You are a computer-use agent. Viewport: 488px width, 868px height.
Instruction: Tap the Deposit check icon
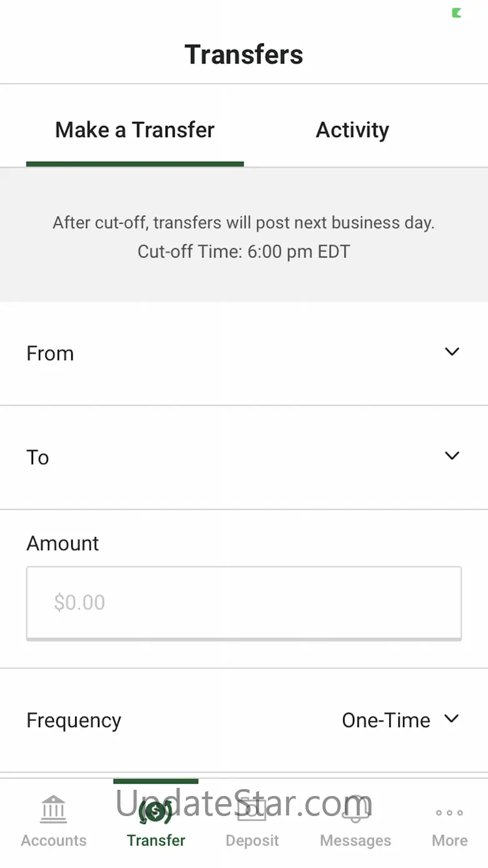click(x=252, y=810)
